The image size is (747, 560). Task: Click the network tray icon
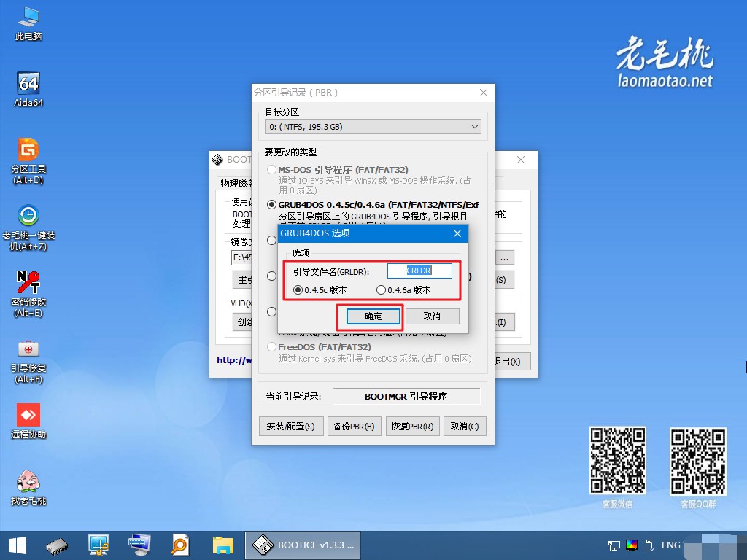[614, 545]
